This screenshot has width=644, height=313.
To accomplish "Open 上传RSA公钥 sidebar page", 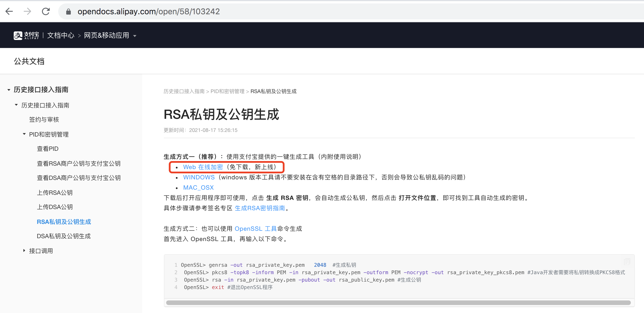I will (x=55, y=193).
